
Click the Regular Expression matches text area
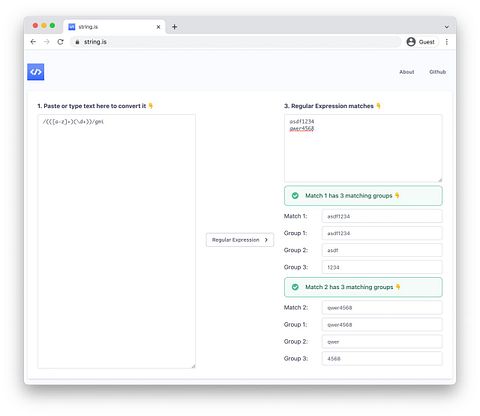(363, 148)
